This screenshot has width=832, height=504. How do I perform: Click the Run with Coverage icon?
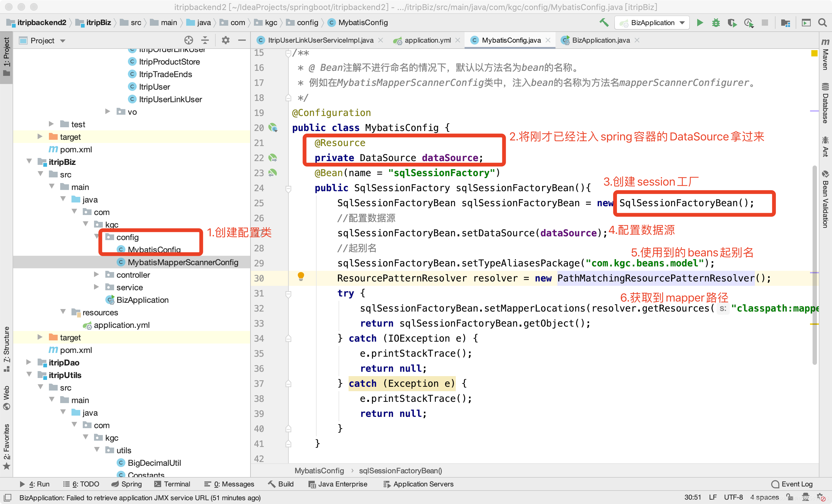[x=732, y=23]
